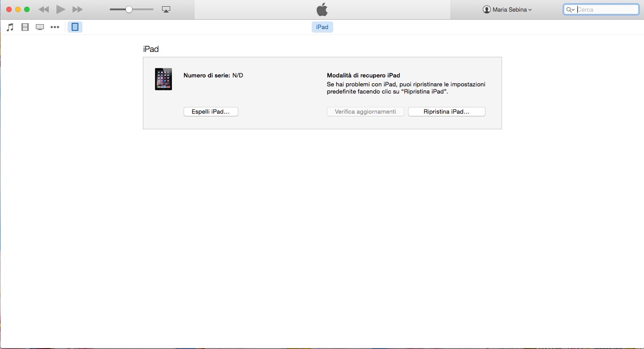Click into the Cerca search field
This screenshot has height=349, width=644.
(x=607, y=9)
